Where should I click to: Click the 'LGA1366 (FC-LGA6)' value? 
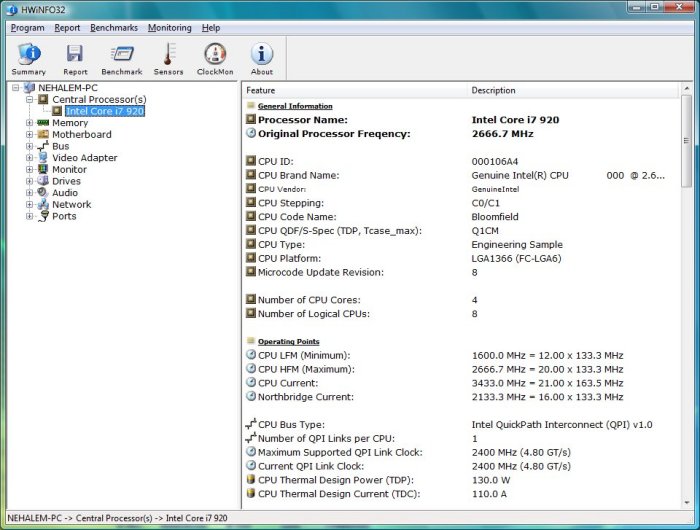point(517,259)
